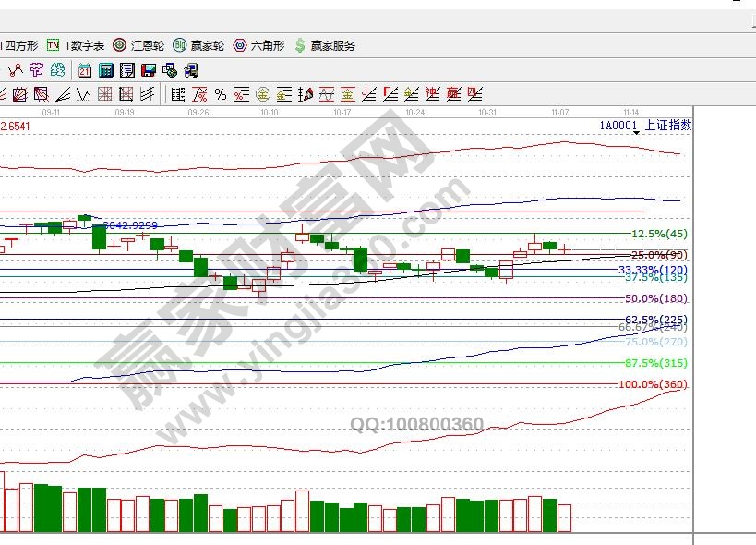Viewport: 756px width, 545px height.
Task: Select the 六角形 hexagon tool
Action: (258, 45)
